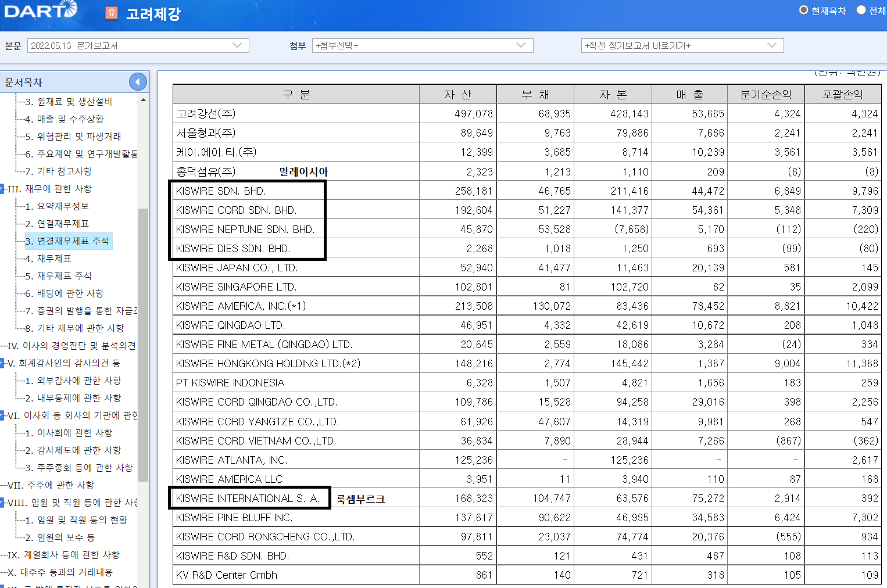This screenshot has width=887, height=588.
Task: Open VII. 주주에 관한 사항
Action: point(51,485)
